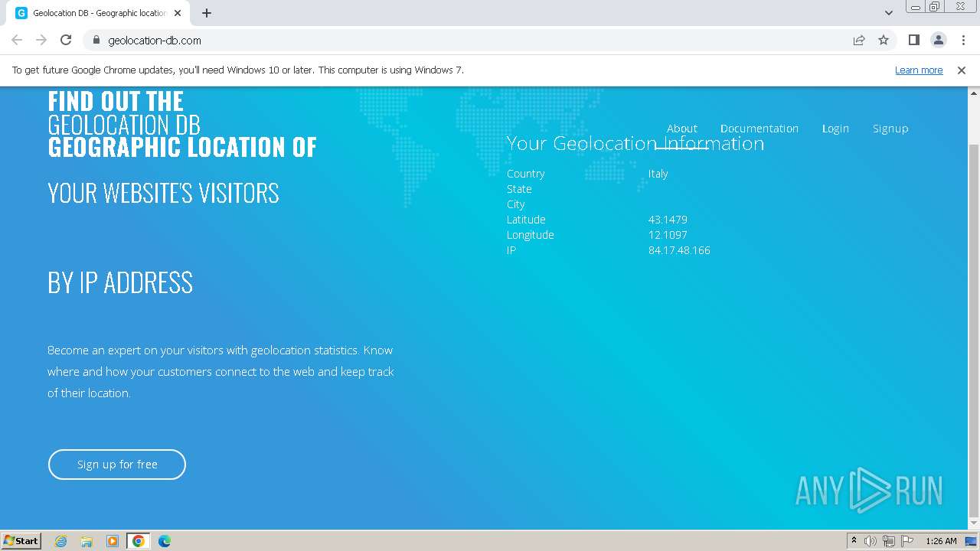Image resolution: width=980 pixels, height=551 pixels.
Task: Open a new tab with the plus button
Action: pos(207,13)
